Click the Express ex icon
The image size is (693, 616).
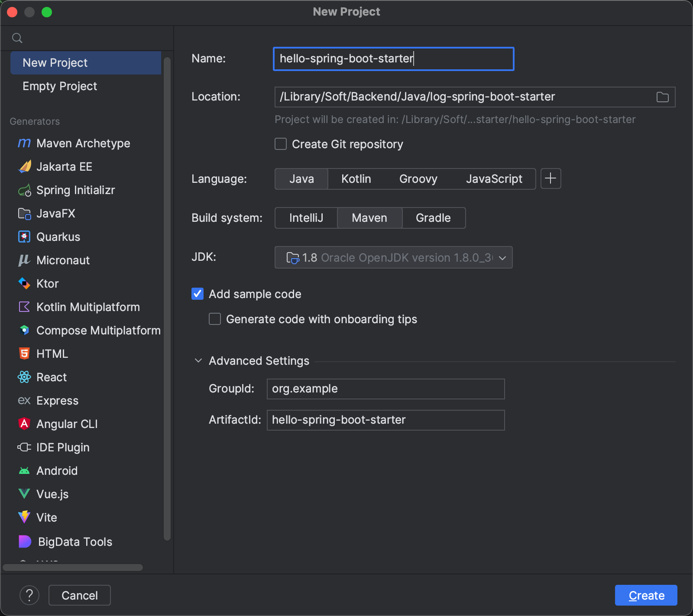(x=24, y=400)
